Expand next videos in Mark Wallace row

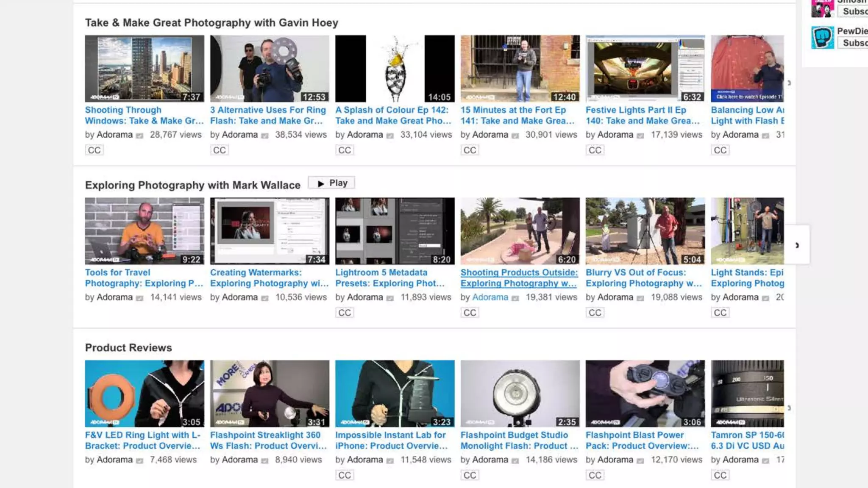[797, 245]
